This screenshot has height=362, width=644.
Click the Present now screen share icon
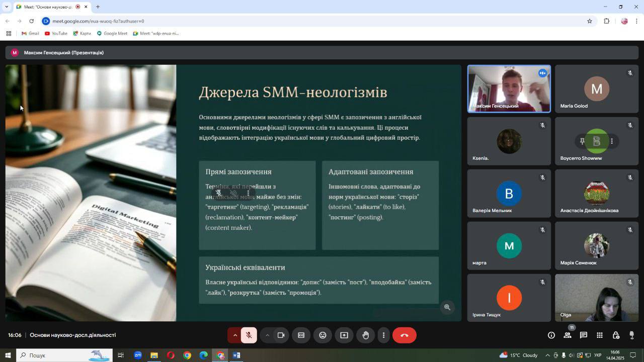coord(344,335)
